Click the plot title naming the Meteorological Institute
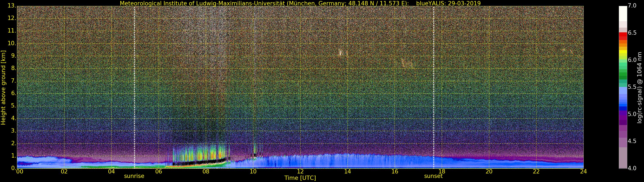This screenshot has height=182, width=644. (x=300, y=3)
